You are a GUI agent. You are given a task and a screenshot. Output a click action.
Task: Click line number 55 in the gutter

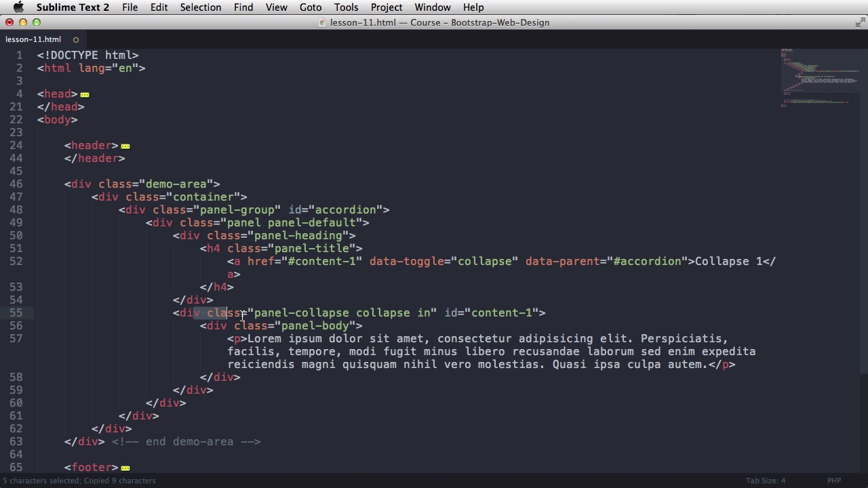(x=16, y=312)
